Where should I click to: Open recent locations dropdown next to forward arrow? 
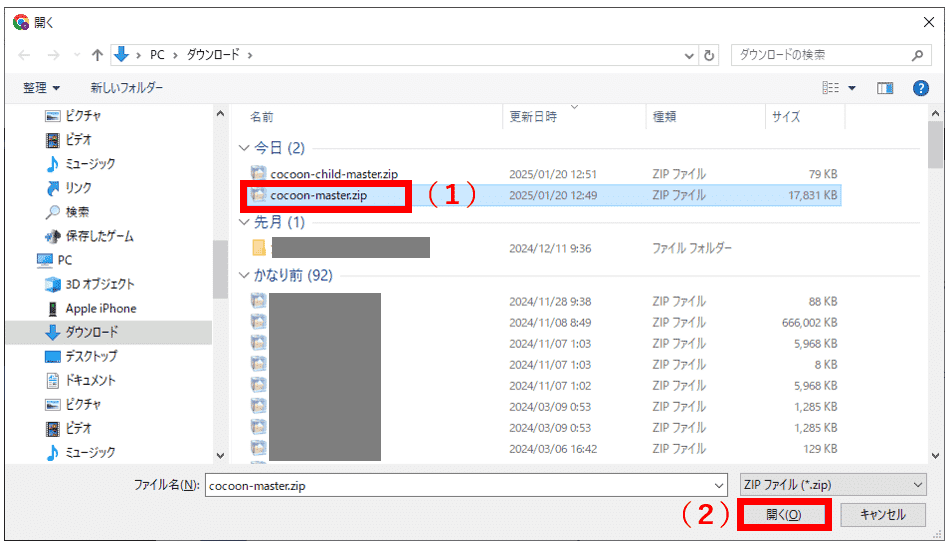(x=77, y=55)
